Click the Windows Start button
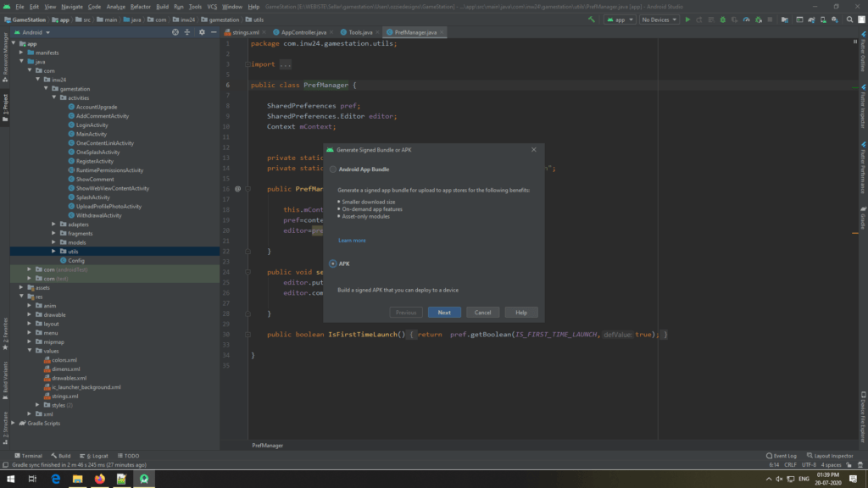 pos(10,480)
